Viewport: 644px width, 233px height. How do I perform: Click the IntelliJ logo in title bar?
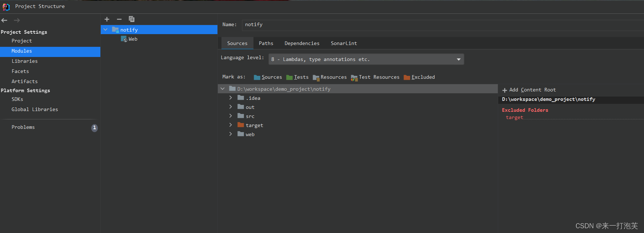[x=6, y=7]
